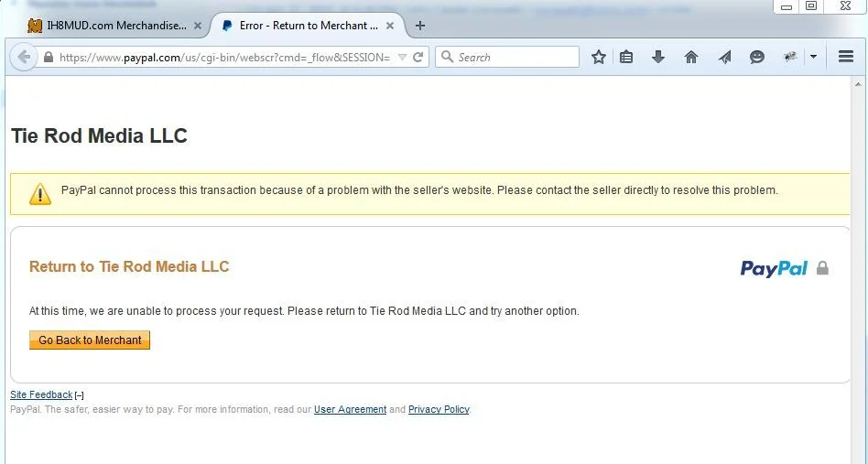Viewport: 868px width, 464px height.
Task: Open the hamburger menu button
Action: (x=846, y=57)
